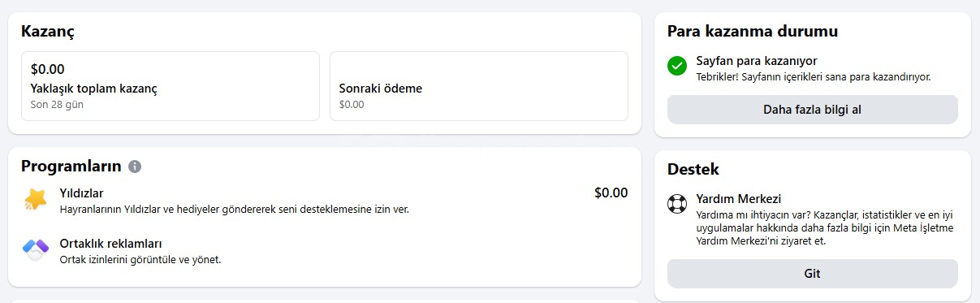980x303 pixels.
Task: Open Daha fazla bilgi al button
Action: click(x=812, y=110)
